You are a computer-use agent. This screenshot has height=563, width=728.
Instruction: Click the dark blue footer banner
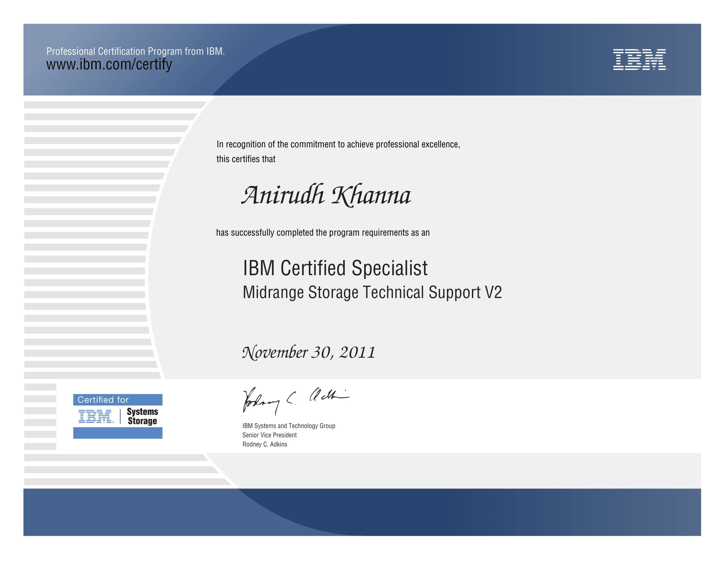point(362,512)
